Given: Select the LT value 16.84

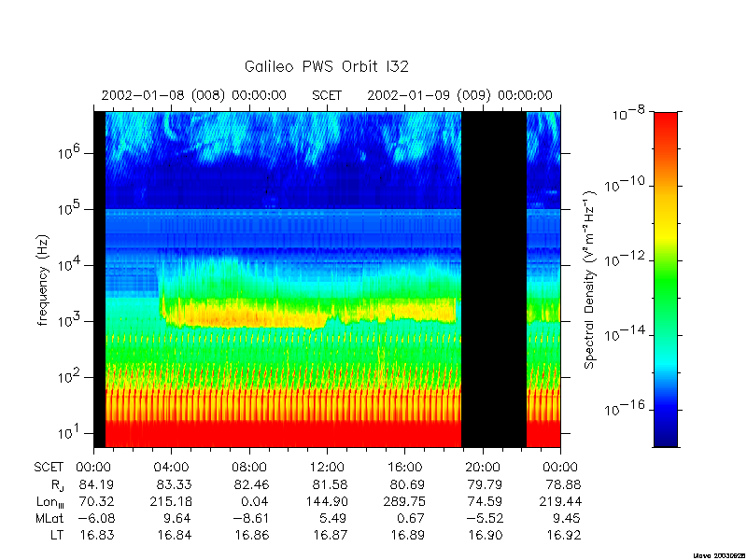Looking at the screenshot, I should tap(175, 535).
